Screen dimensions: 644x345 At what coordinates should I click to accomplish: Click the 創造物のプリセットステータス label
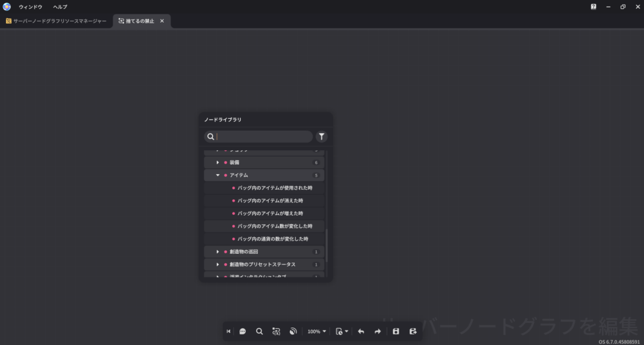(x=262, y=265)
